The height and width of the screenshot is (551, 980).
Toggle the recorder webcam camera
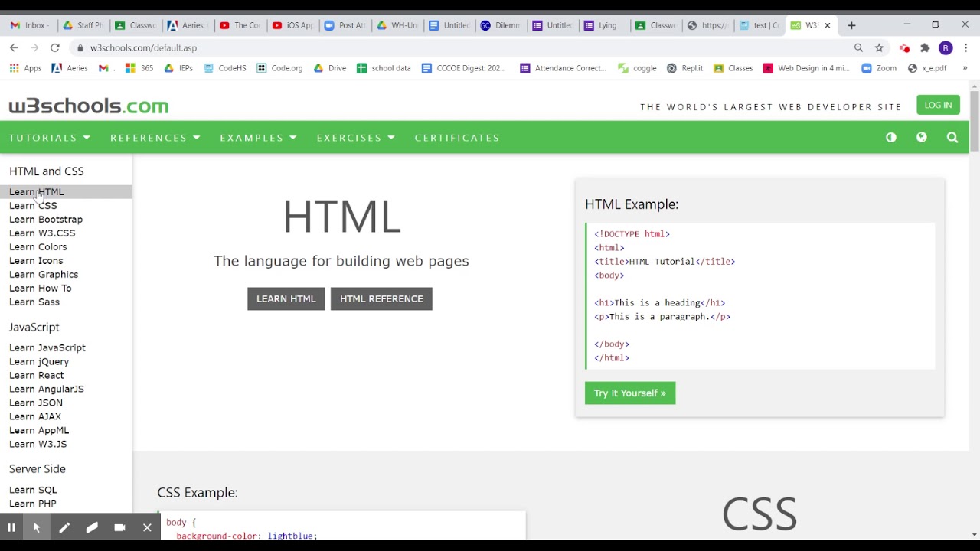point(119,527)
